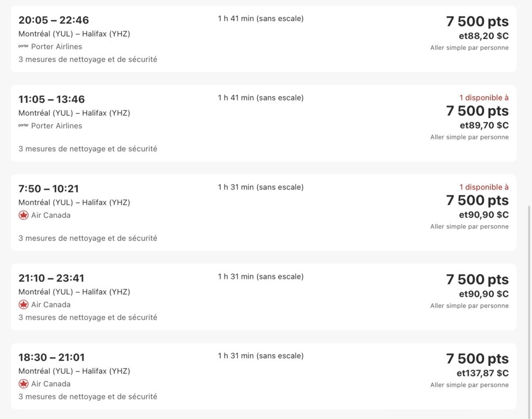View cleaning measures for 7:50 flight
This screenshot has width=532, height=419.
coord(88,238)
